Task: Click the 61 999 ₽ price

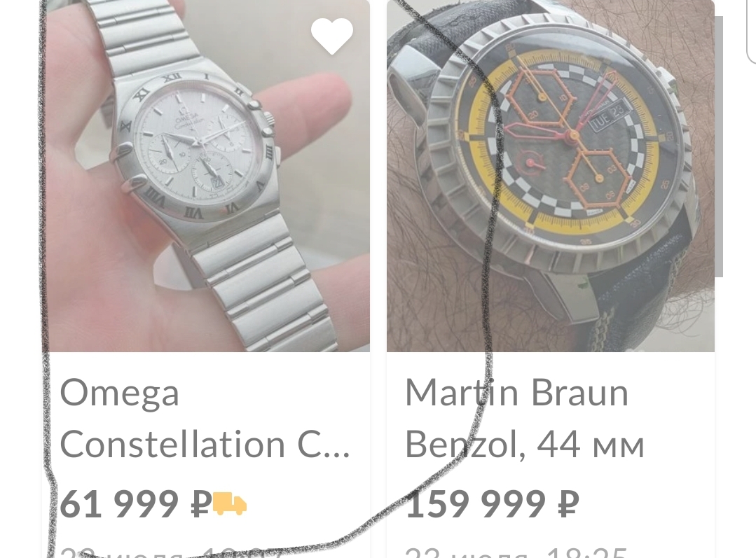Action: (x=135, y=504)
